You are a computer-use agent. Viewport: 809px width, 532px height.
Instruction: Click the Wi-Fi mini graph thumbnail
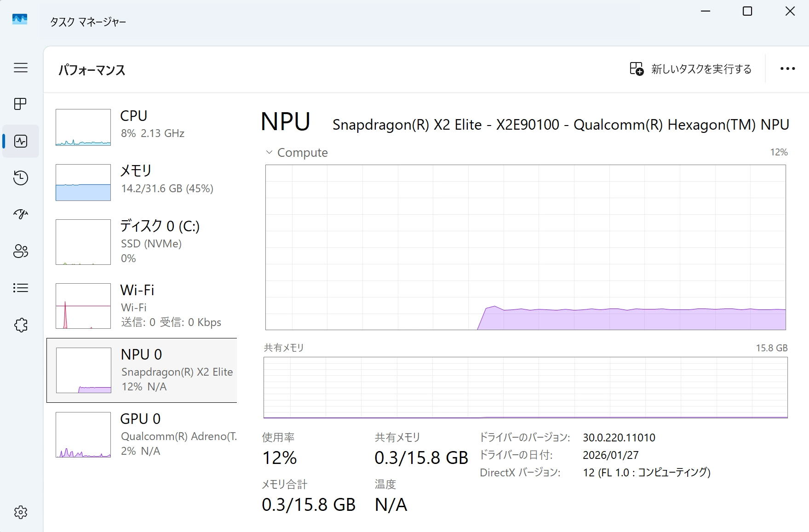(83, 306)
